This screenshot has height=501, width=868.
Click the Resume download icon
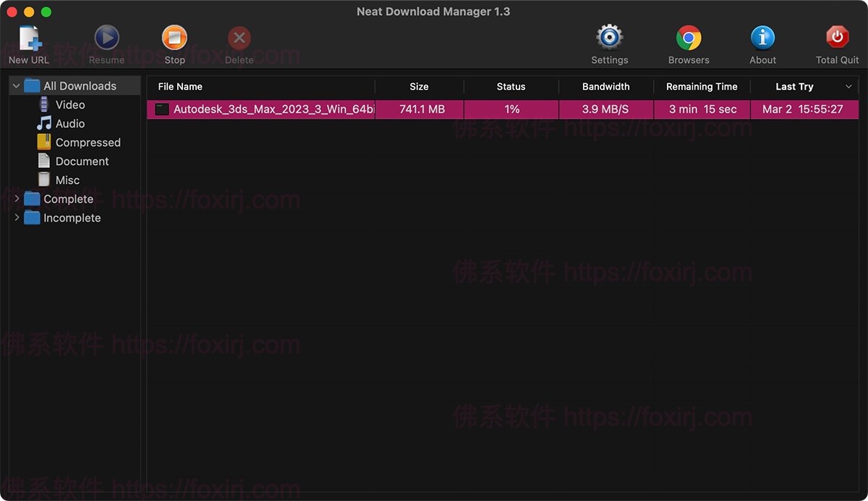pyautogui.click(x=106, y=37)
